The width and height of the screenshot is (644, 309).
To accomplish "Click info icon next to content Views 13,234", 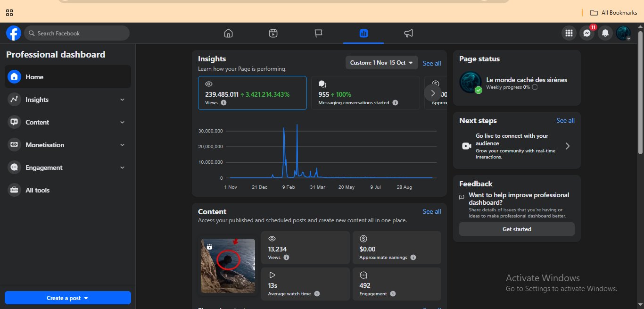I will [286, 258].
